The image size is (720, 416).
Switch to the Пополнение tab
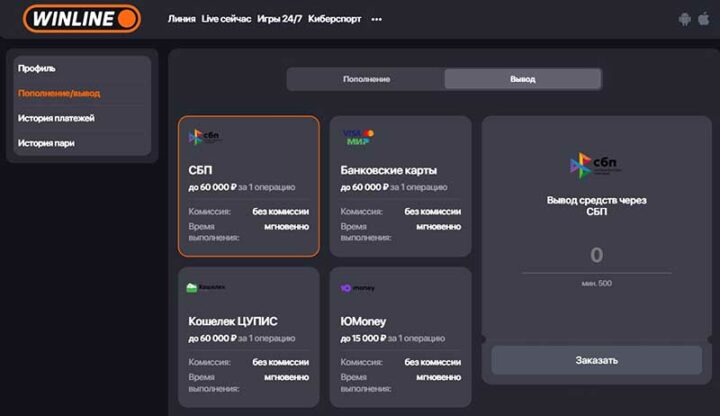click(x=366, y=79)
